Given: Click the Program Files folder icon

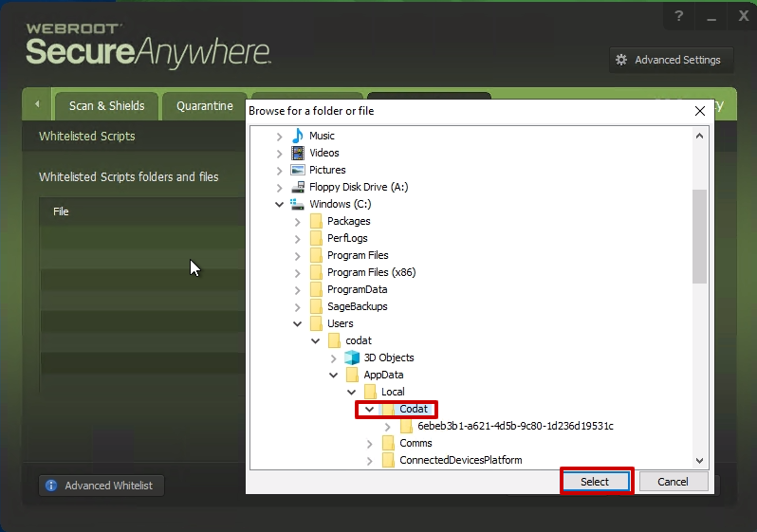Looking at the screenshot, I should (316, 255).
